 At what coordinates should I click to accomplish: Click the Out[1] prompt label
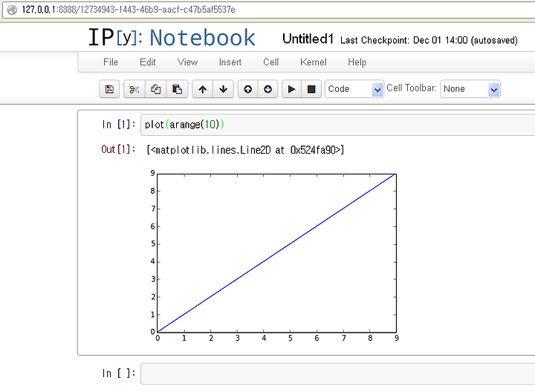tap(118, 149)
